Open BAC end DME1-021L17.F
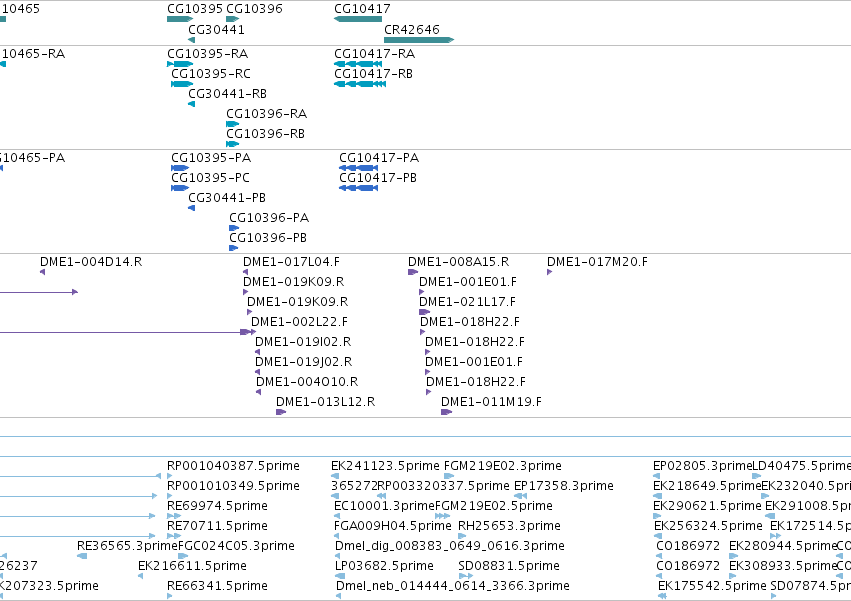 click(x=467, y=302)
